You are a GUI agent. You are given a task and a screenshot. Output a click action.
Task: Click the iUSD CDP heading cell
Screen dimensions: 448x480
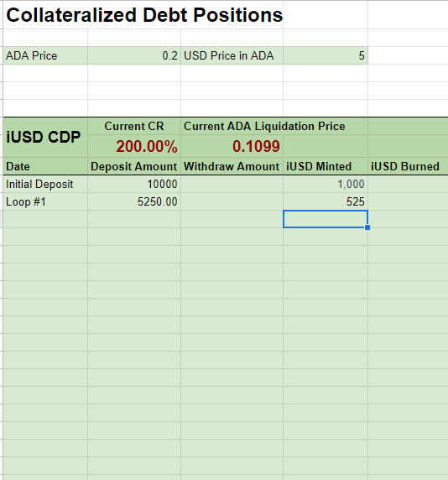45,137
